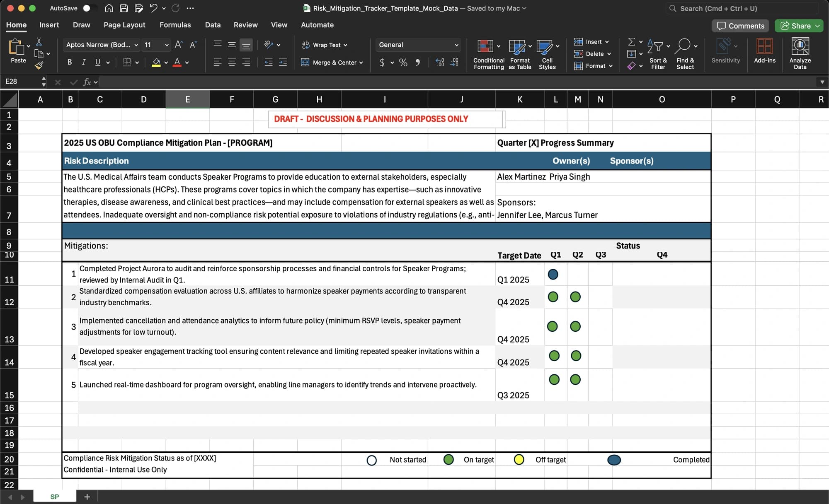Viewport: 829px width, 504px height.
Task: Toggle the AutoSave switch
Action: click(x=90, y=8)
